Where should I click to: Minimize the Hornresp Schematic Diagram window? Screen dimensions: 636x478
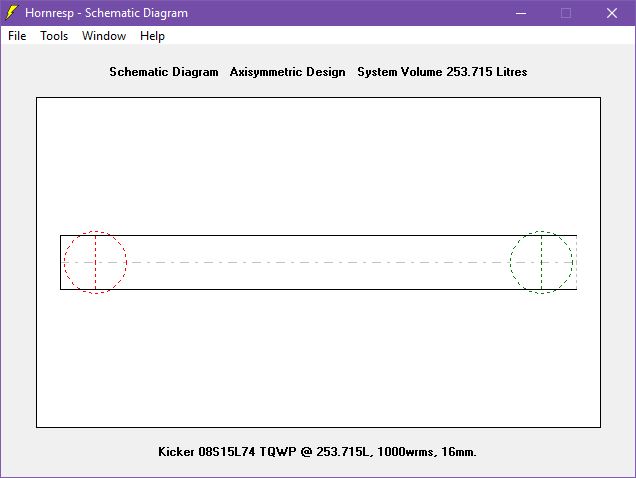click(x=521, y=13)
